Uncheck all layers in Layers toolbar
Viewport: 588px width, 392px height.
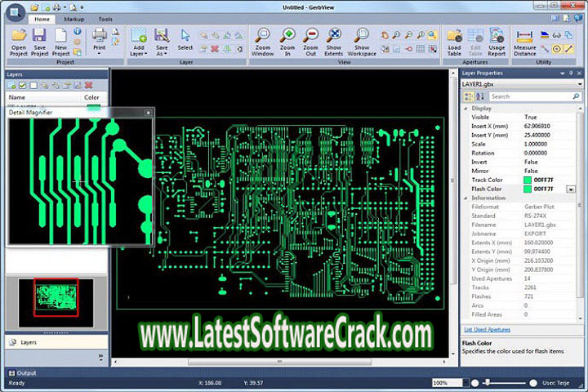33,85
